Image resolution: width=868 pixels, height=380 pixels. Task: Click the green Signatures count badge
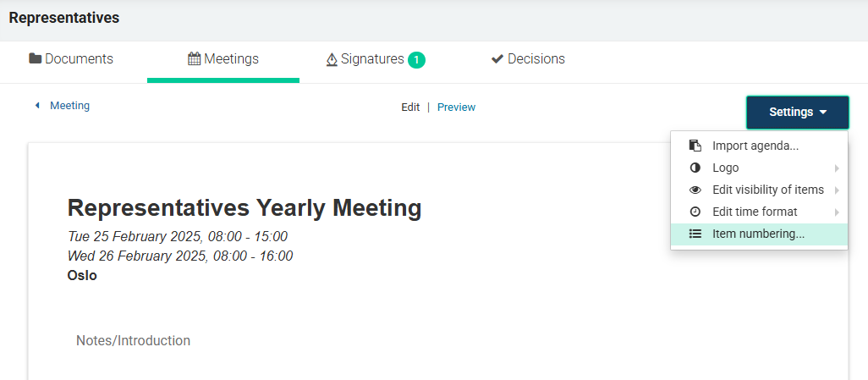tap(416, 59)
